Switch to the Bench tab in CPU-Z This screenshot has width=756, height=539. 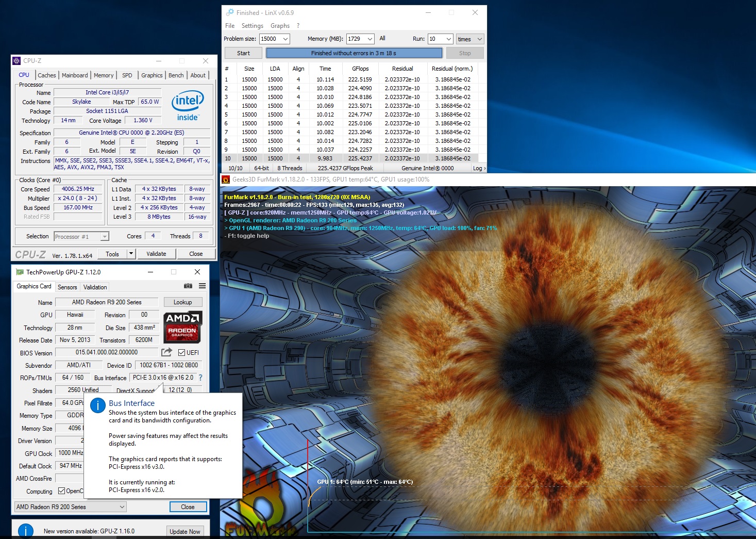coord(176,75)
